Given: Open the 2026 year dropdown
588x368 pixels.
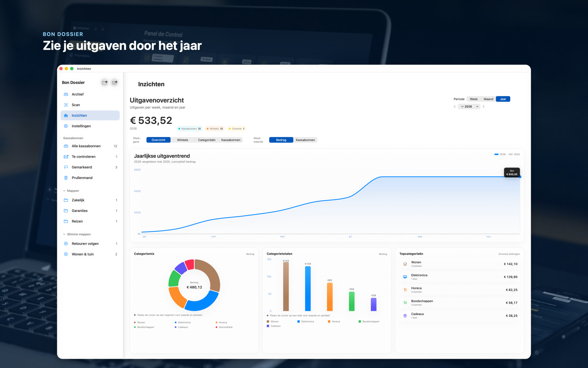Looking at the screenshot, I should point(469,106).
